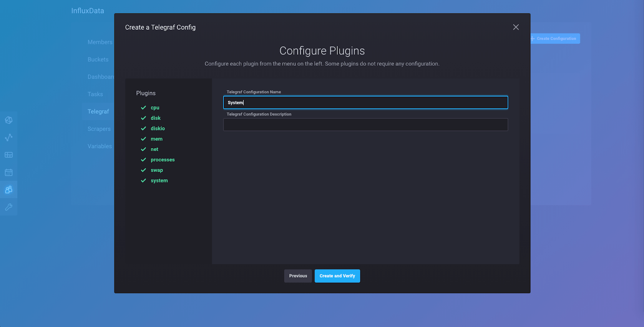
Task: Open the Data Explorer graph icon in sidebar
Action: (8, 137)
